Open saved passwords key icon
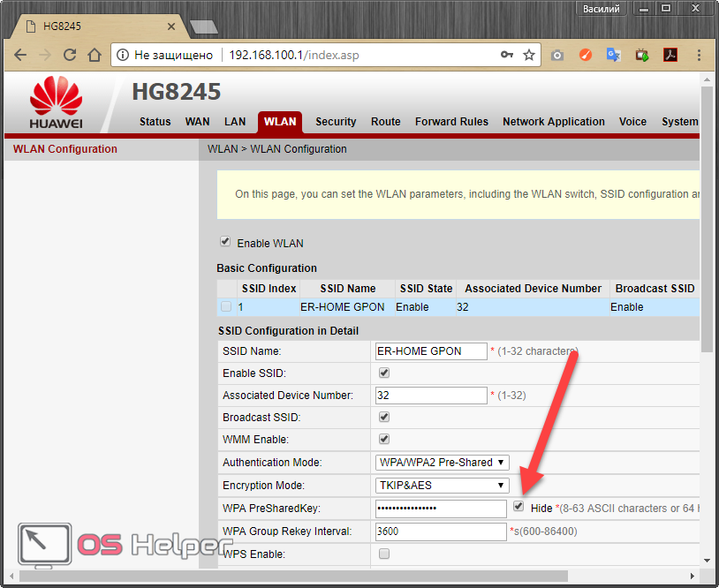 (x=507, y=55)
